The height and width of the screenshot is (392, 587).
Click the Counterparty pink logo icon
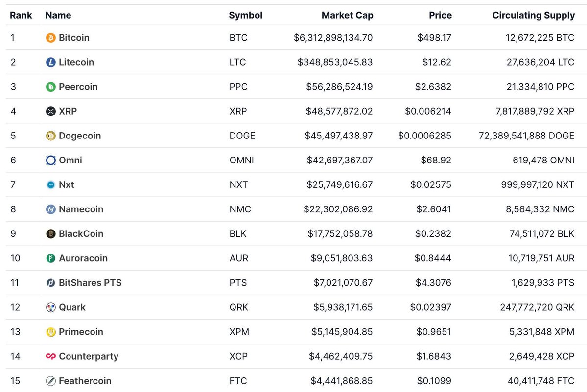tap(50, 356)
